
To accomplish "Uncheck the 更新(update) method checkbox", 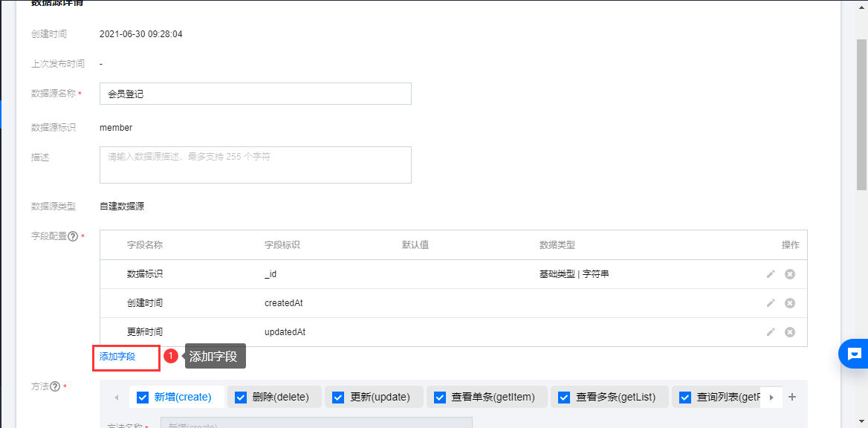I will coord(337,397).
